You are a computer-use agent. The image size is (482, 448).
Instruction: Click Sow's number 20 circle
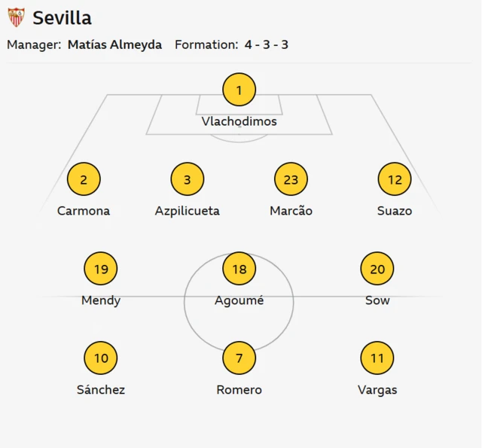377,269
